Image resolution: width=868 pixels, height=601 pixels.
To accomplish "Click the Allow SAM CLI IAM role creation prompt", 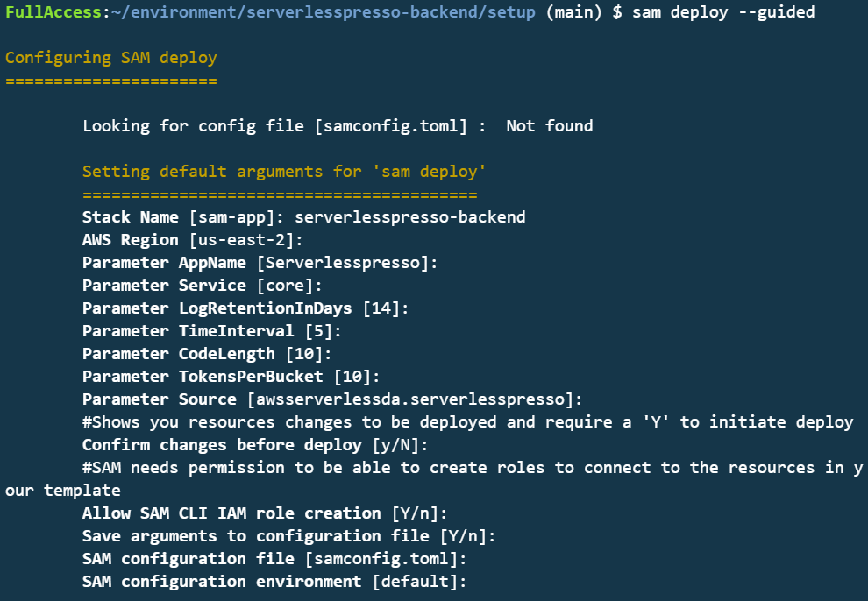I will point(265,513).
